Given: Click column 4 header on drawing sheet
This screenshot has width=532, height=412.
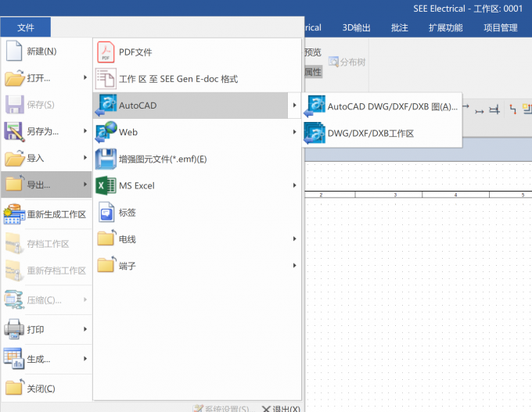Looking at the screenshot, I should pos(455,195).
